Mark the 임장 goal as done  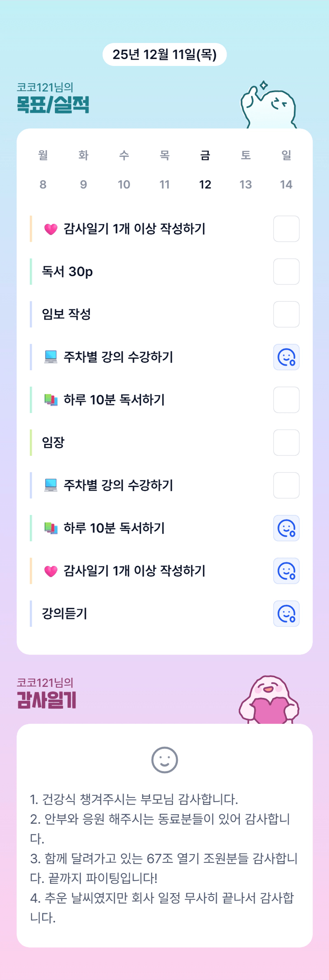click(286, 442)
